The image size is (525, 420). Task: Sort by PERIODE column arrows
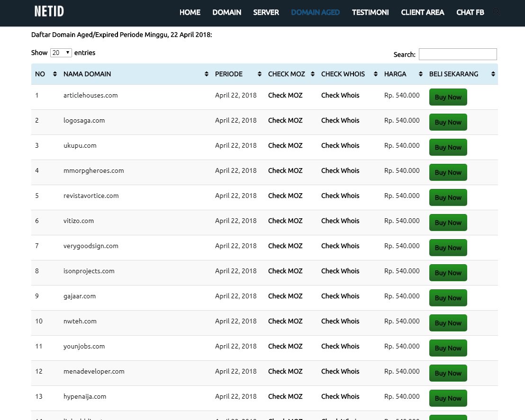(260, 74)
